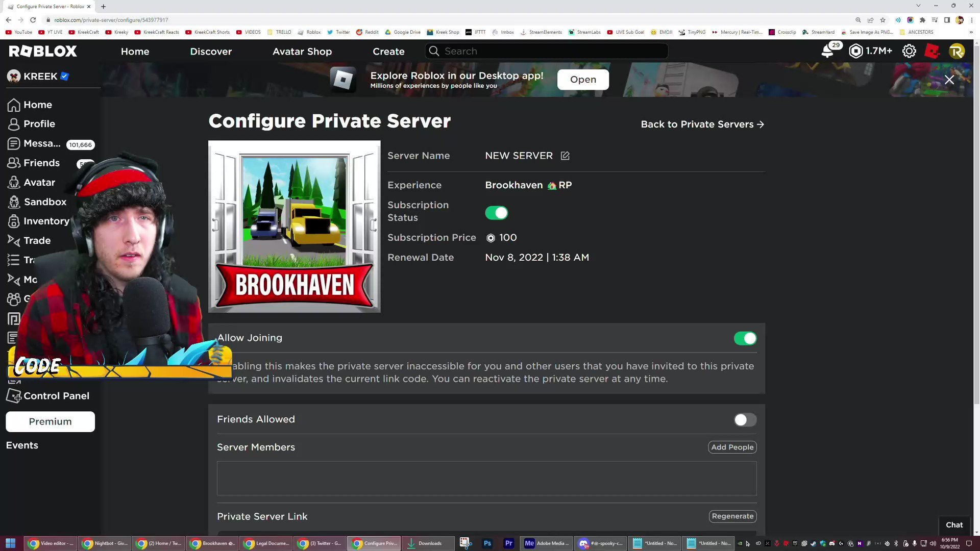This screenshot has width=980, height=551.
Task: Click the avatar profile icon
Action: click(957, 51)
